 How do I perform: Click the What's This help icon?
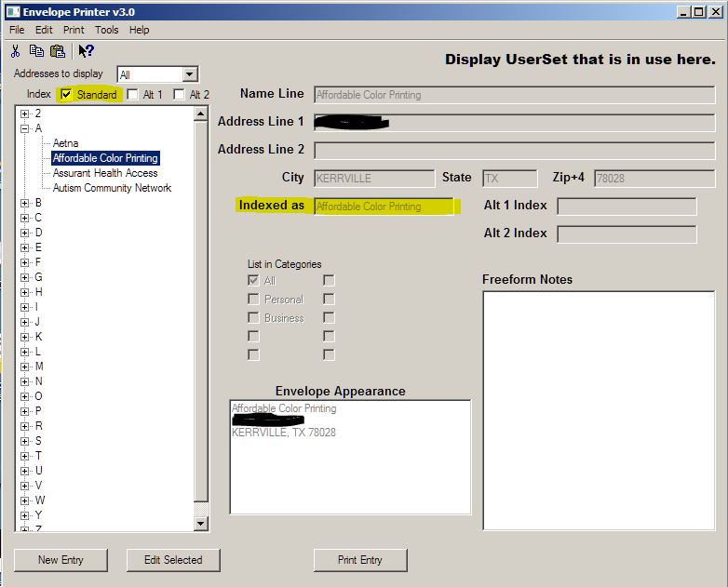click(86, 51)
